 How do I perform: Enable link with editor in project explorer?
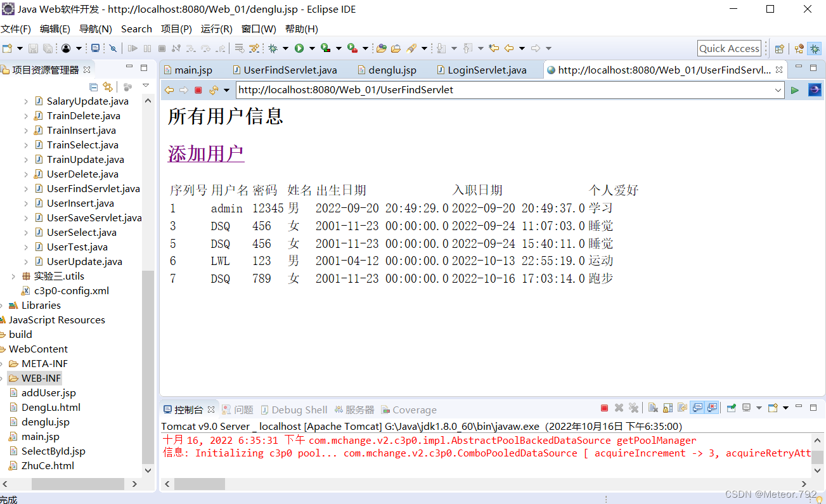(108, 87)
